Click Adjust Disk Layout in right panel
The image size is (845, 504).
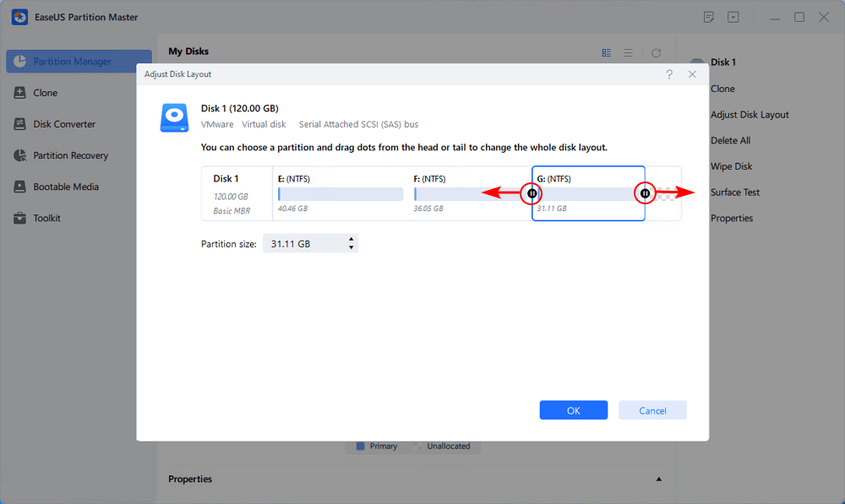[x=750, y=115]
